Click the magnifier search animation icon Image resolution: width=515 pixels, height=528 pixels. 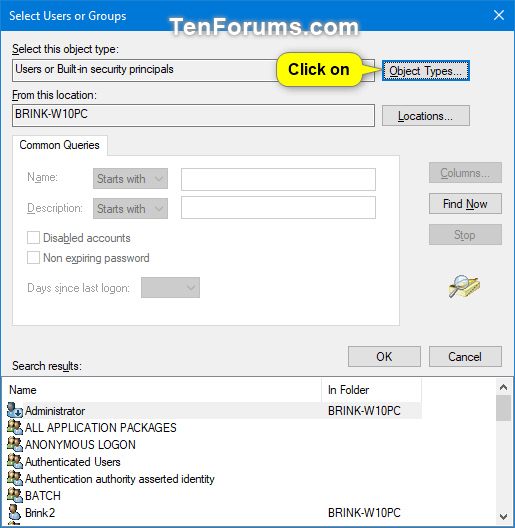pyautogui.click(x=464, y=286)
